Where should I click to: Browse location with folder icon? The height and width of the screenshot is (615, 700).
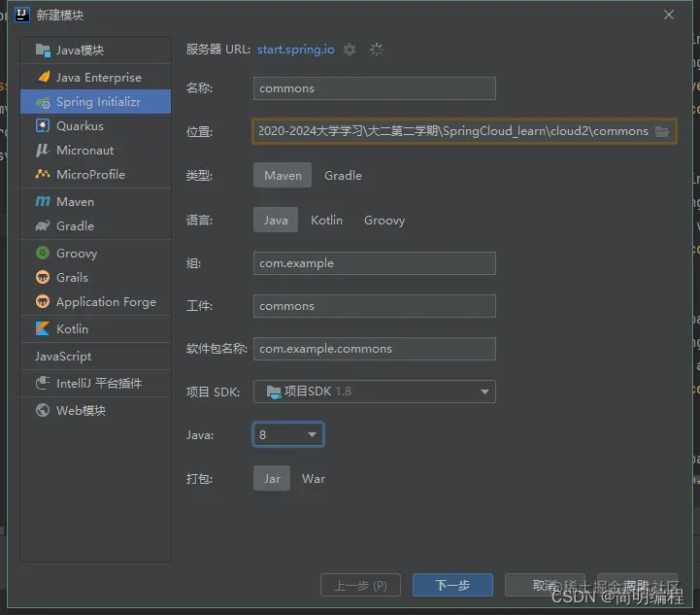click(x=662, y=131)
